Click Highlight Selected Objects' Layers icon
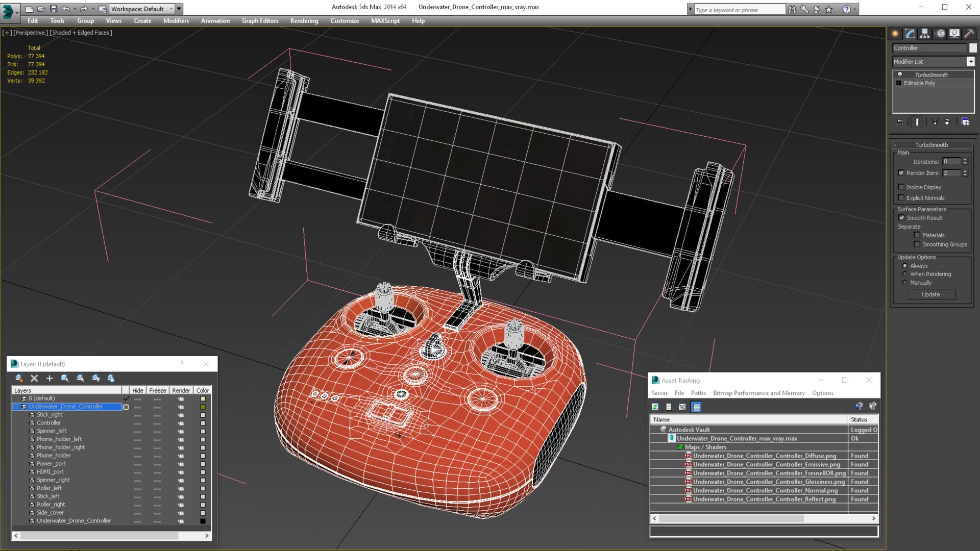Image resolution: width=980 pixels, height=551 pixels. pyautogui.click(x=80, y=378)
